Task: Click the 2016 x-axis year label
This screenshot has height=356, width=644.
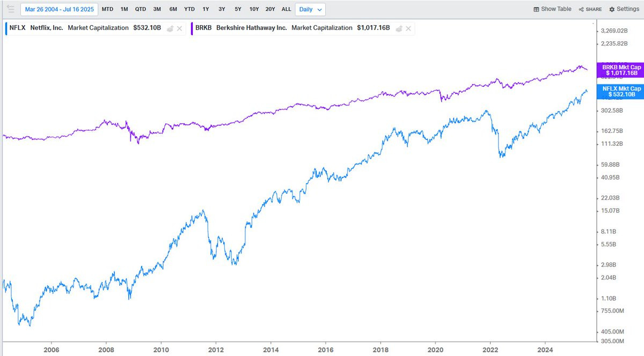Action: pyautogui.click(x=325, y=349)
